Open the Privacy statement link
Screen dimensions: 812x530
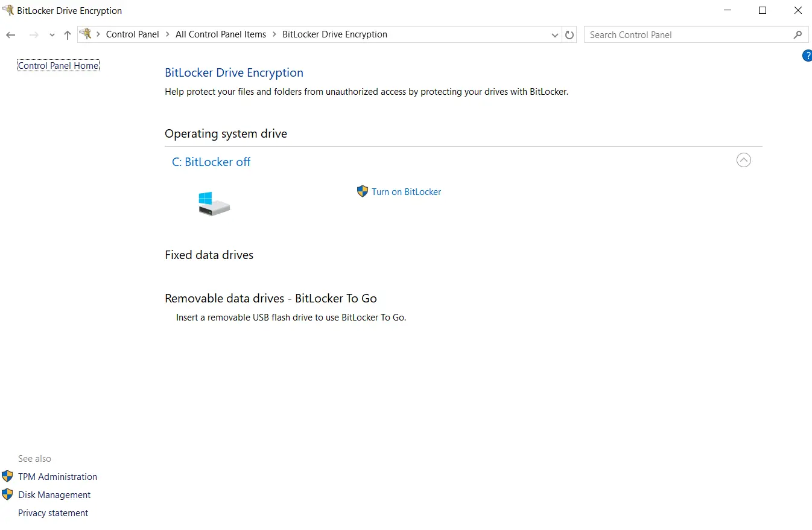point(53,513)
